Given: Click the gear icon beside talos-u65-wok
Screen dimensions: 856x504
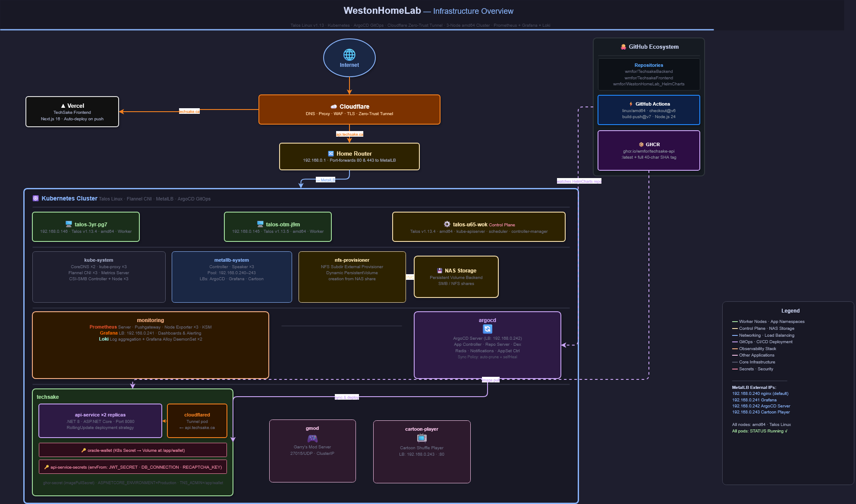Looking at the screenshot, I should coord(447,224).
